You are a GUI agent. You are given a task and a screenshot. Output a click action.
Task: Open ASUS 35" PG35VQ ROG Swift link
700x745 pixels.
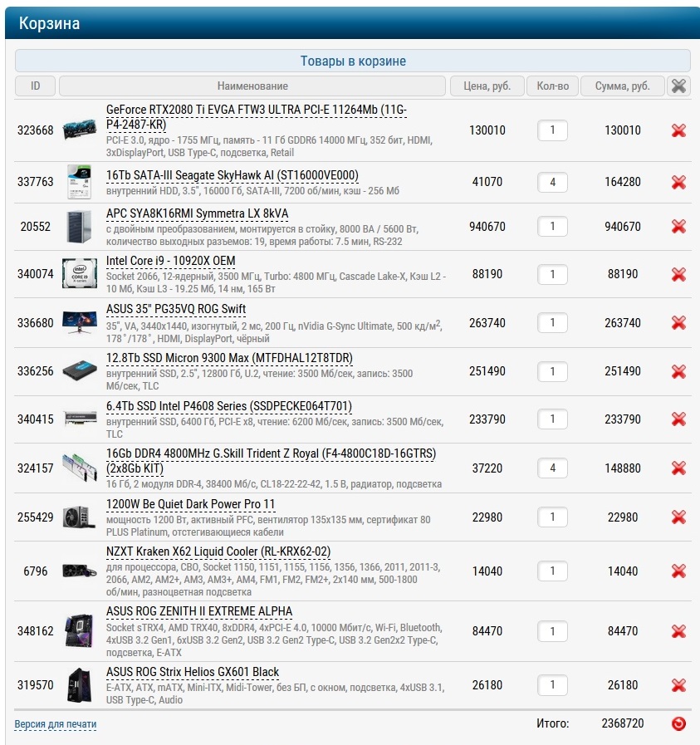176,309
